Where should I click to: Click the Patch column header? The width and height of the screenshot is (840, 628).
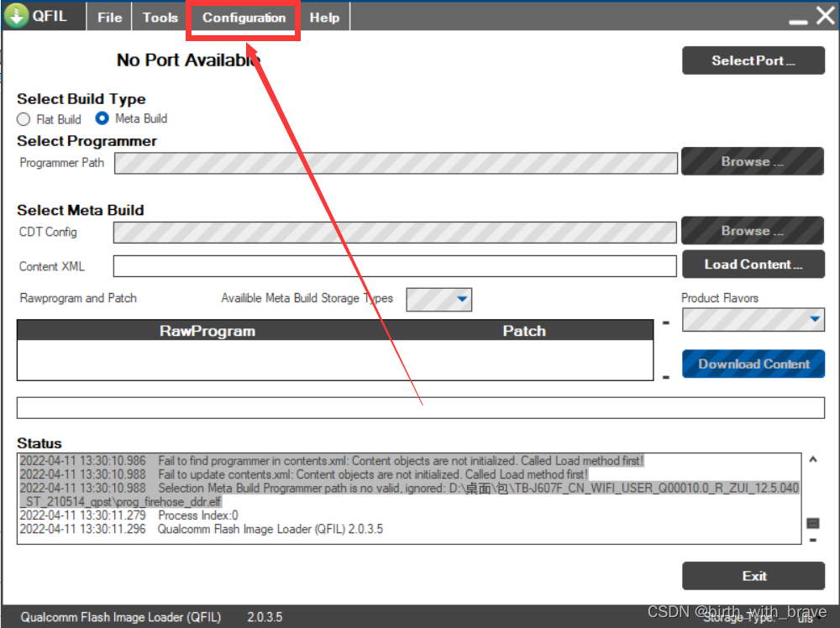coord(524,331)
